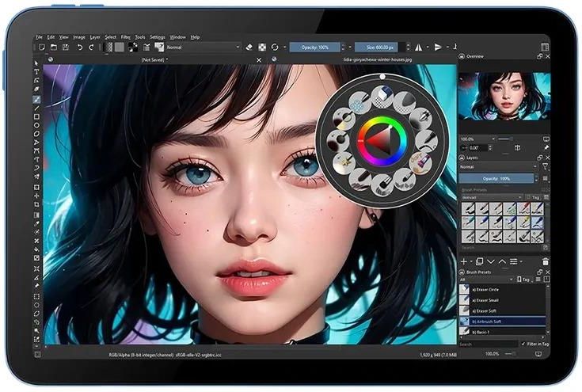
Task: Select the Freehand Brush tool in toolbox
Action: tap(37, 100)
